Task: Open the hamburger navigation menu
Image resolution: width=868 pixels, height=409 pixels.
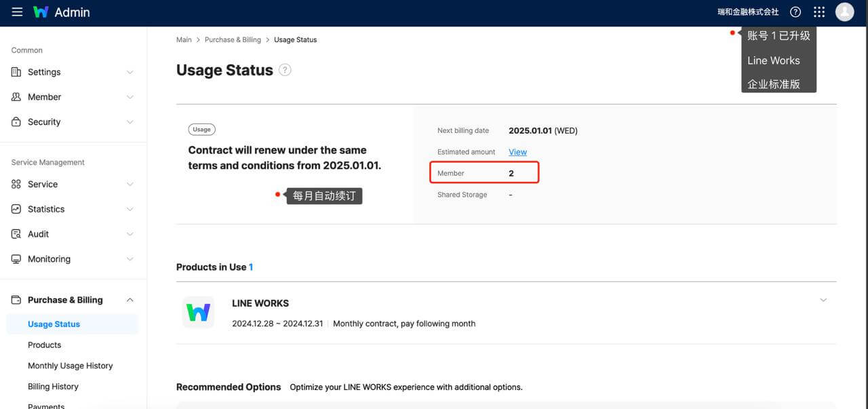Action: 17,12
